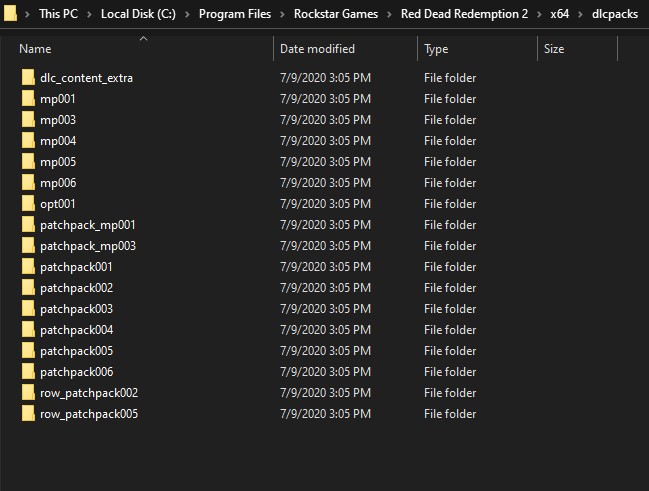
Task: Select the patchpack_mp001 folder name
Action: pyautogui.click(x=87, y=225)
